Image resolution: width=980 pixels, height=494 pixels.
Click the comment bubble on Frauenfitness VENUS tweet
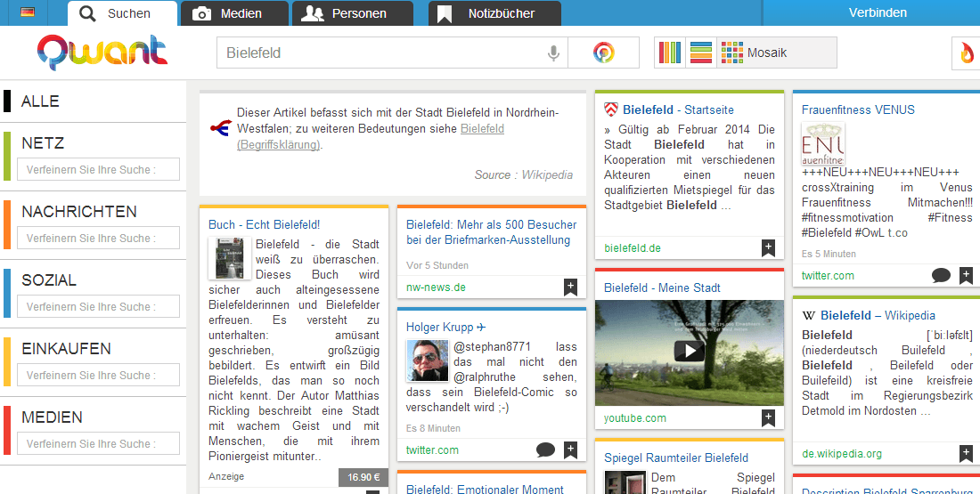[942, 275]
